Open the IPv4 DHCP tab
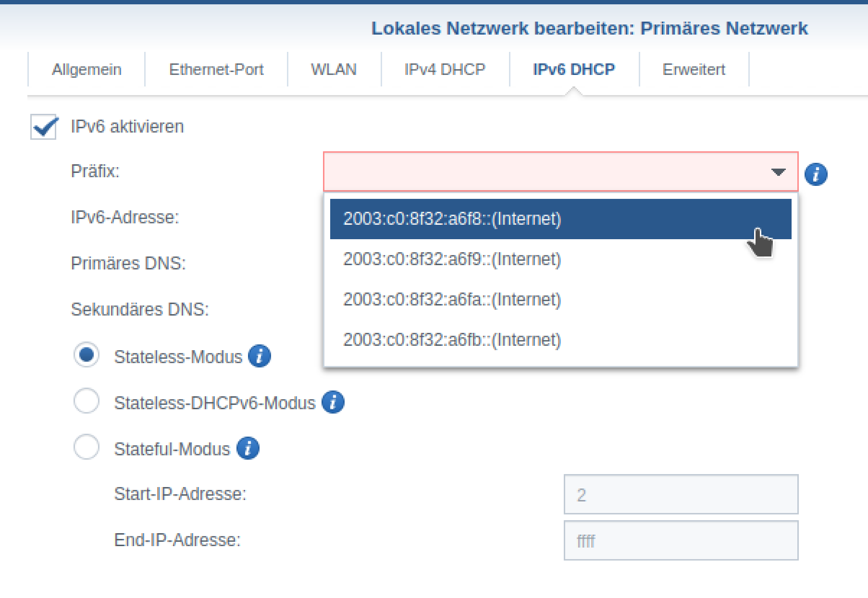 [x=445, y=70]
